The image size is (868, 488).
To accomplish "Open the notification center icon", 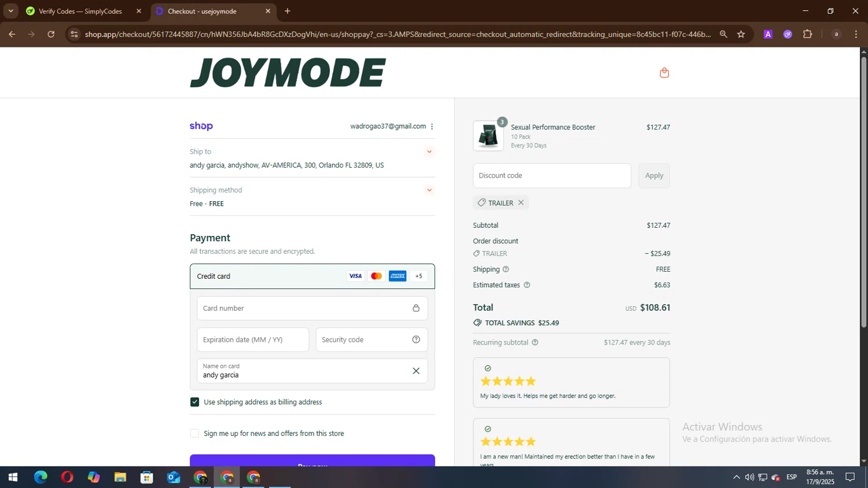I will (x=850, y=478).
